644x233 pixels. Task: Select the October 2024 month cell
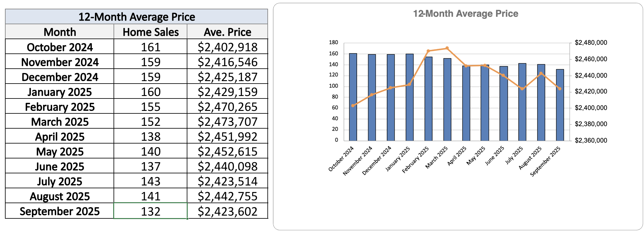tap(60, 47)
